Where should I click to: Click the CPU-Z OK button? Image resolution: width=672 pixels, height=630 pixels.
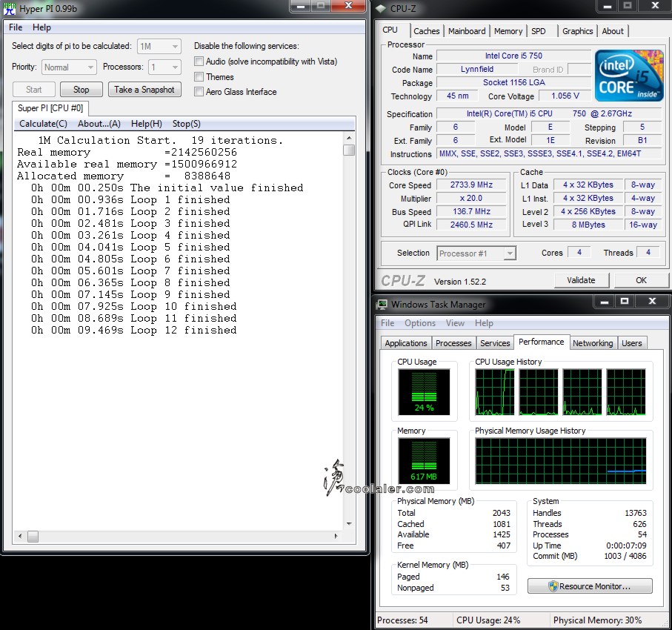[x=641, y=280]
